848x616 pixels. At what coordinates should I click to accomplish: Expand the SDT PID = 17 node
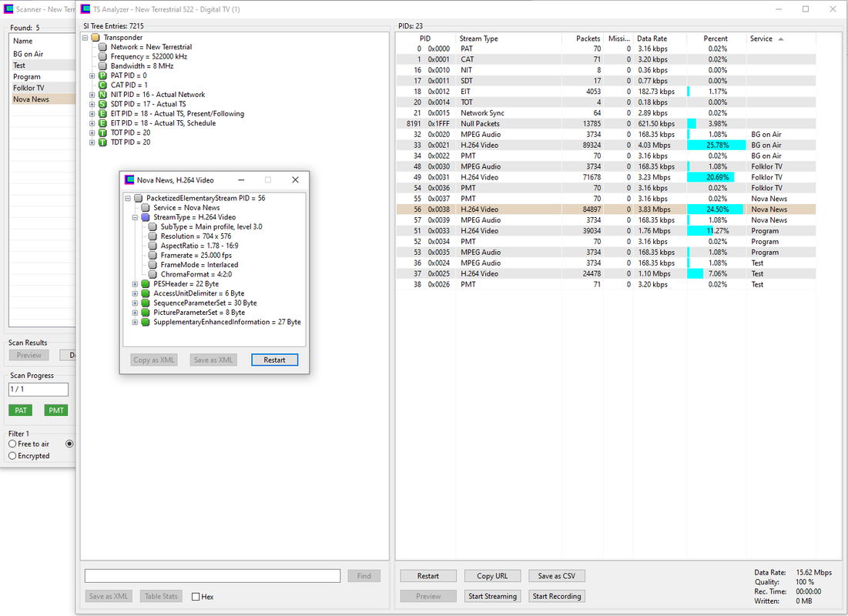(92, 105)
